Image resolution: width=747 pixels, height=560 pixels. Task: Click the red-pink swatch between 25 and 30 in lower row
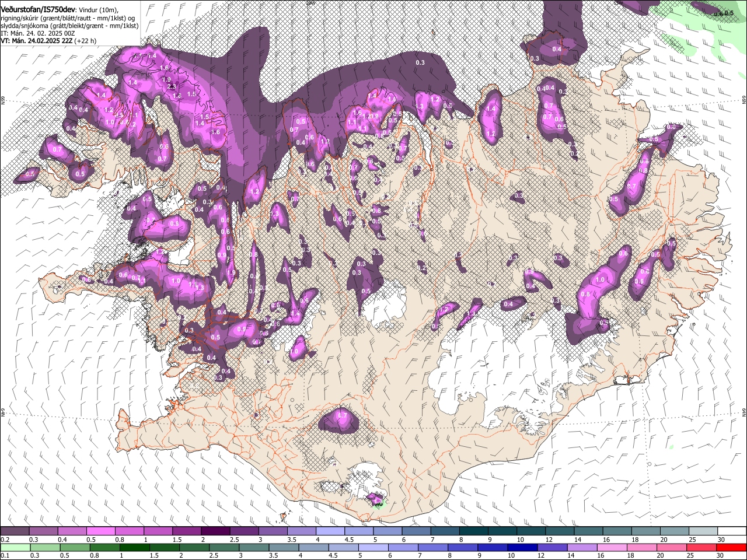702,547
